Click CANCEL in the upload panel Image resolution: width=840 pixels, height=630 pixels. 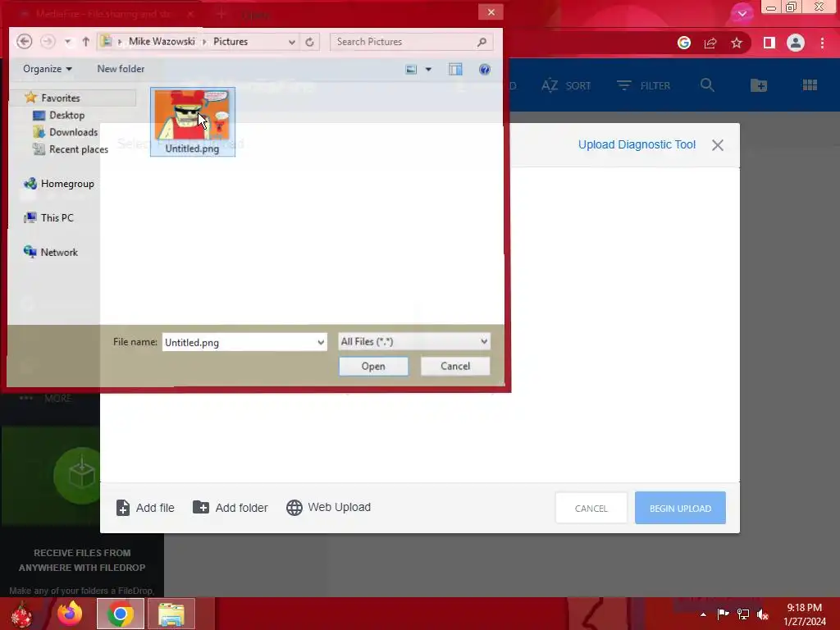591,509
